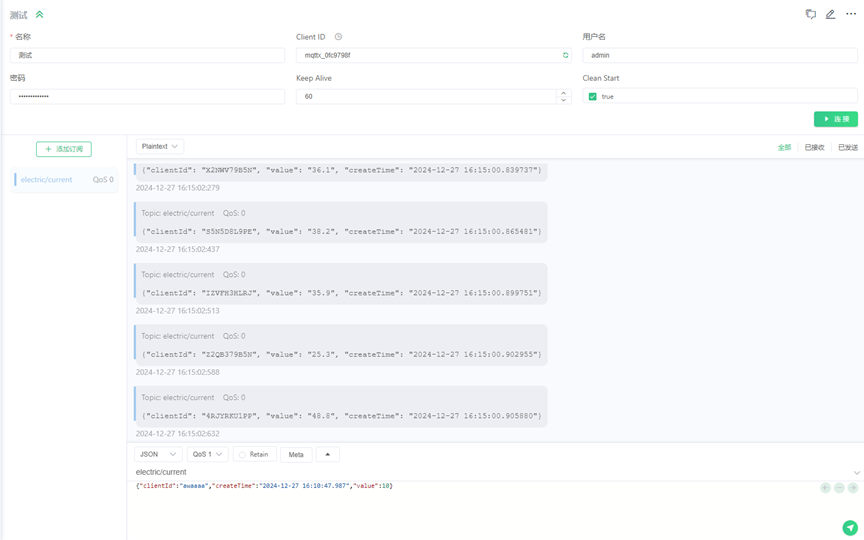Increase Keep Alive value using up stepper
Screen dimensions: 864x540
click(563, 93)
